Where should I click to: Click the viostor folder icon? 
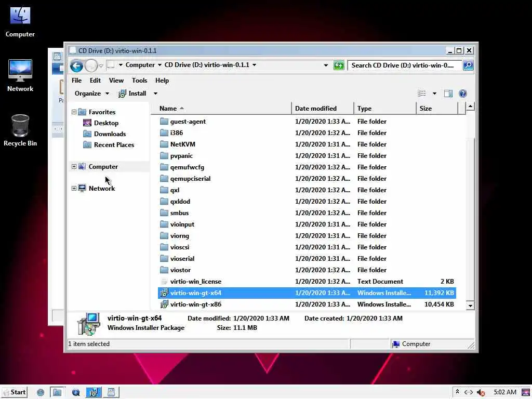pyautogui.click(x=164, y=270)
